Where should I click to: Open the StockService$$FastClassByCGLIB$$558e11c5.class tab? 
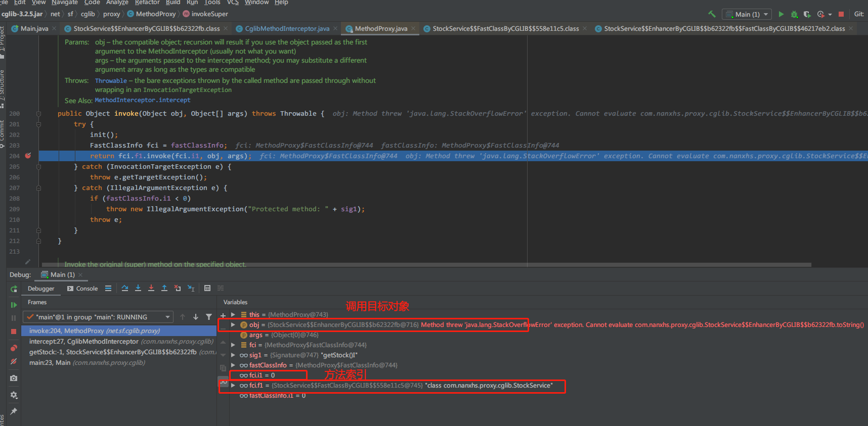point(506,29)
